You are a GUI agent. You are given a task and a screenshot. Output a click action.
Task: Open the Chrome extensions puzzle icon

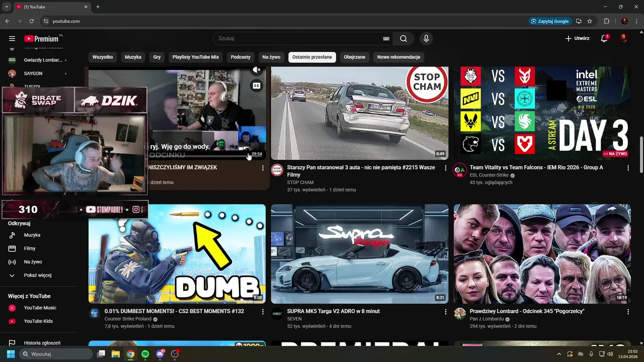point(606,21)
